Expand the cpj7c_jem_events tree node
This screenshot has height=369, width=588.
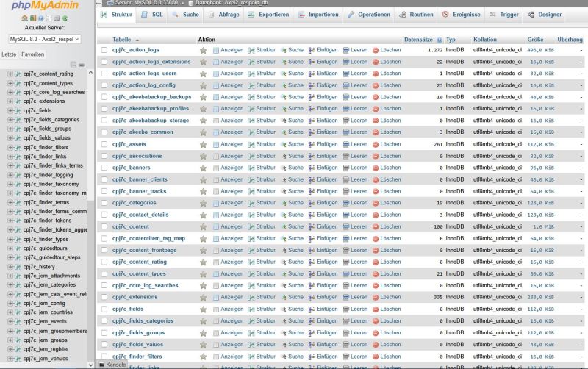[x=10, y=321]
